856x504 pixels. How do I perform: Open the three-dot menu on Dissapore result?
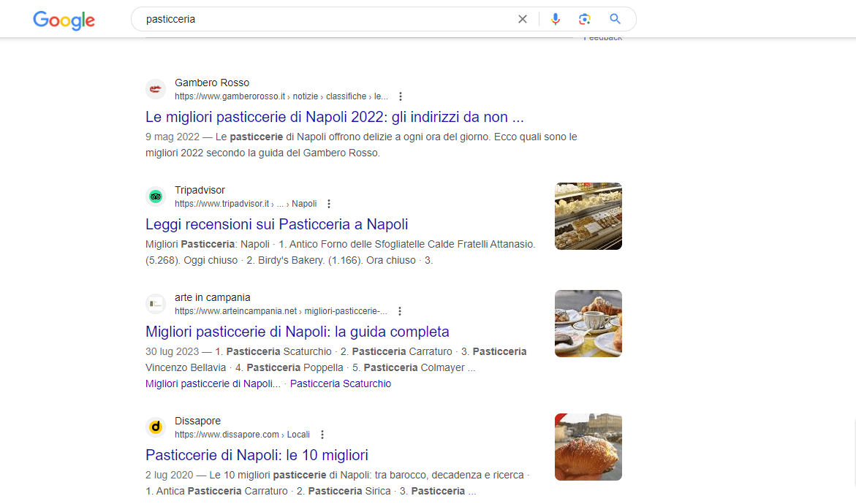322,434
